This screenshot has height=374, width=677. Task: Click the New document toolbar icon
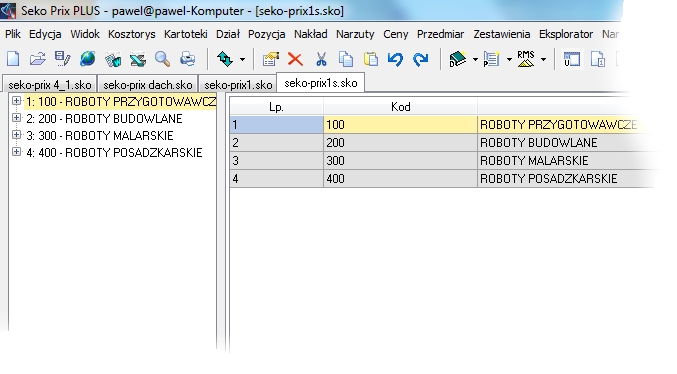tap(13, 59)
